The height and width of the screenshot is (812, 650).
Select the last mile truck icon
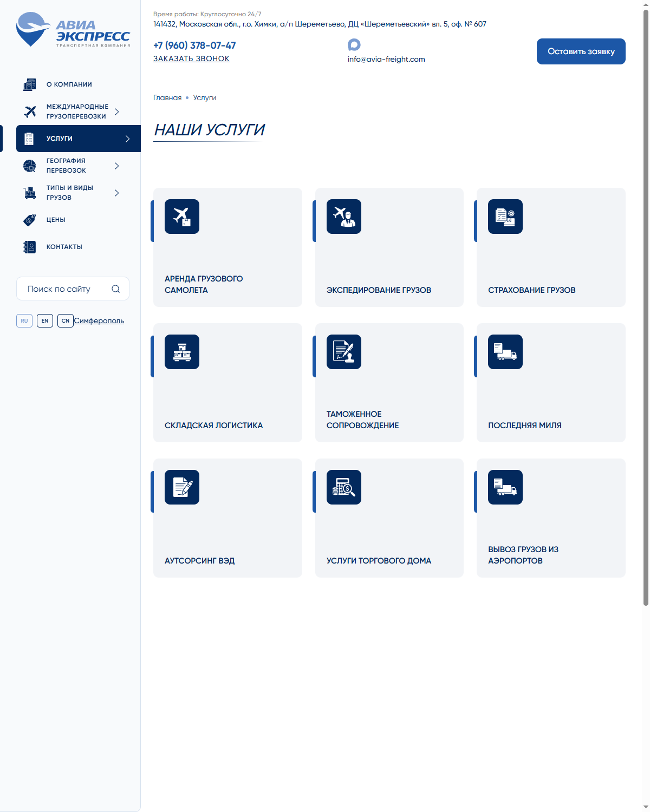point(505,352)
